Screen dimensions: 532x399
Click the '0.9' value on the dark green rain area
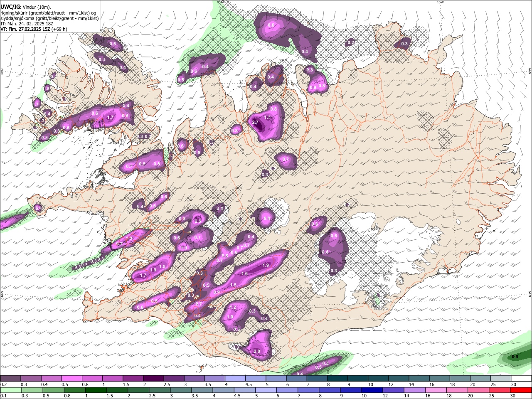pyautogui.click(x=515, y=357)
